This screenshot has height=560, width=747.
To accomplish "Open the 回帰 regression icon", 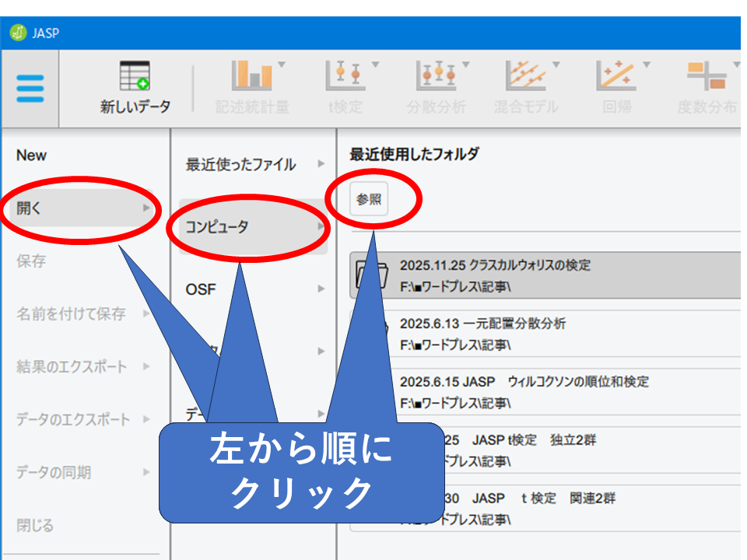I will 616,76.
